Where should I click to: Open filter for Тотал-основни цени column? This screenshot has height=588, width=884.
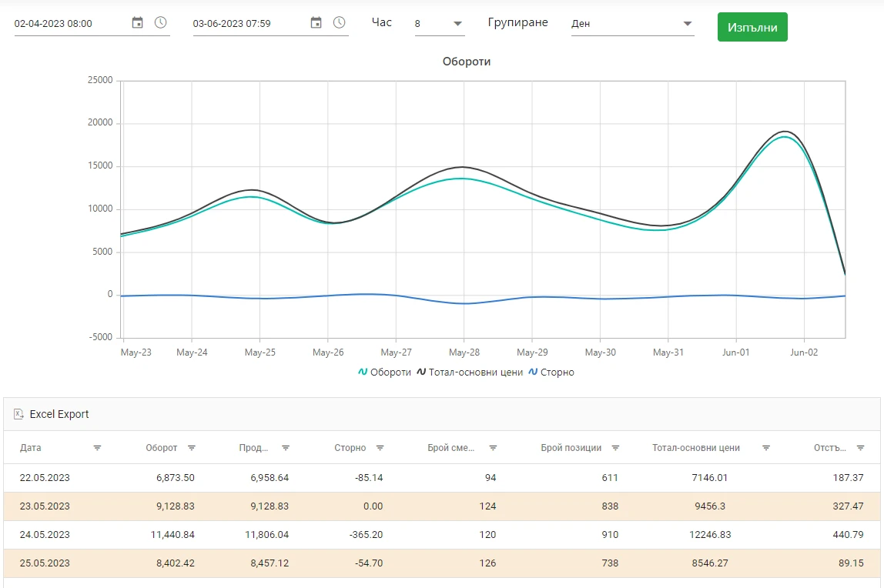coord(765,448)
